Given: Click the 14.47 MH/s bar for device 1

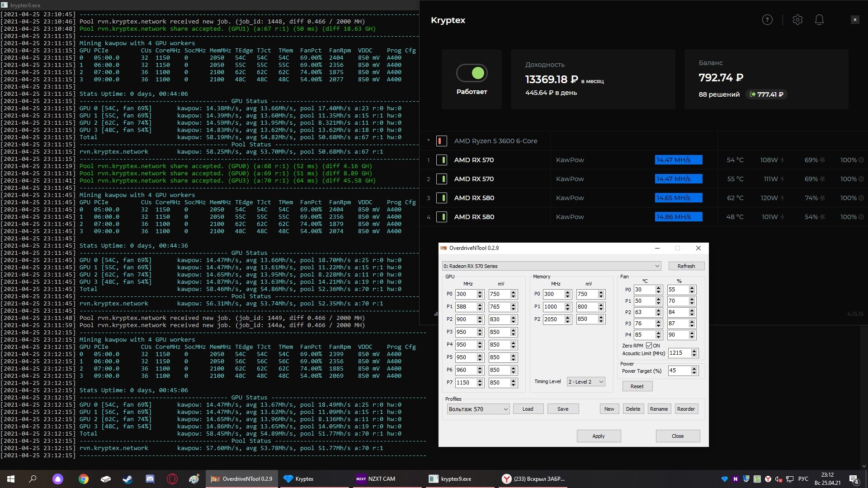Looking at the screenshot, I should (679, 160).
